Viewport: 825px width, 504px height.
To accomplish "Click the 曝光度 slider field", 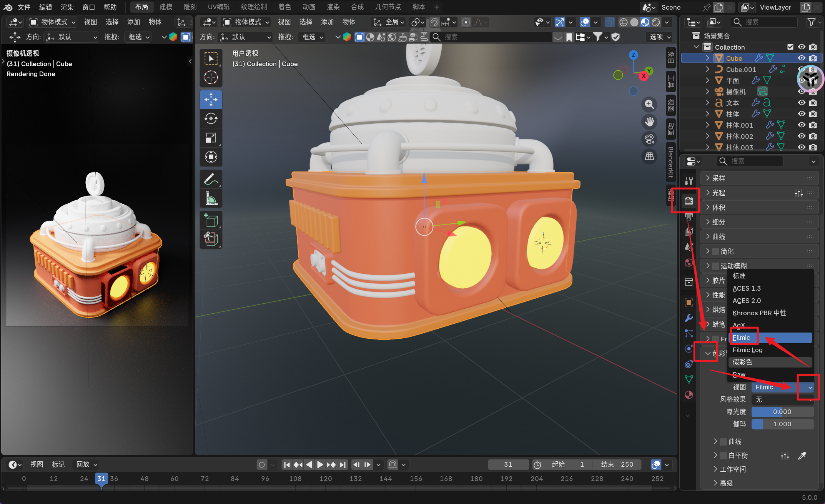I will [782, 412].
